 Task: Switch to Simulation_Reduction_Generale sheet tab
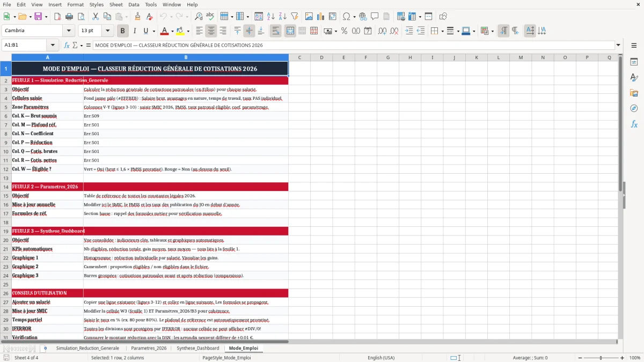click(87, 348)
